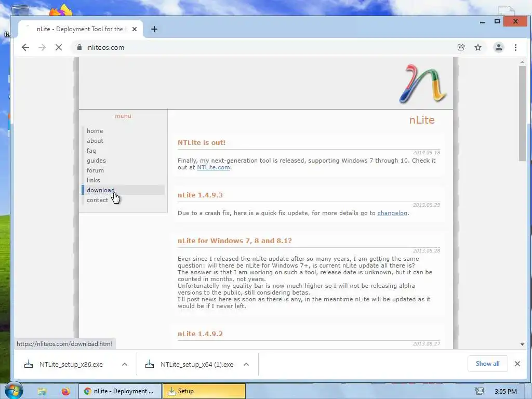Follow the NTLite.com hyperlink

click(x=214, y=167)
